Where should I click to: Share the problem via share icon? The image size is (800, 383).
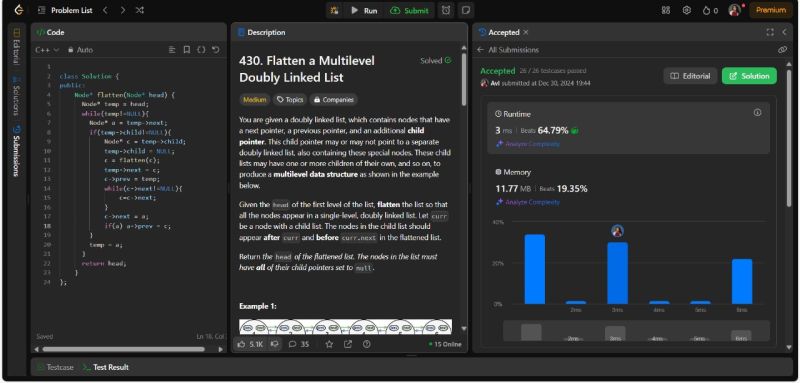348,344
